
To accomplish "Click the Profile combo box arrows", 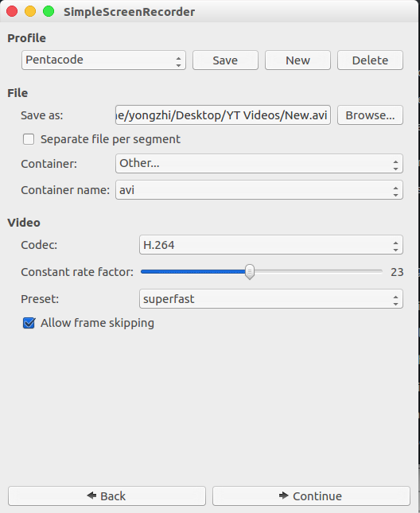I will tap(178, 60).
